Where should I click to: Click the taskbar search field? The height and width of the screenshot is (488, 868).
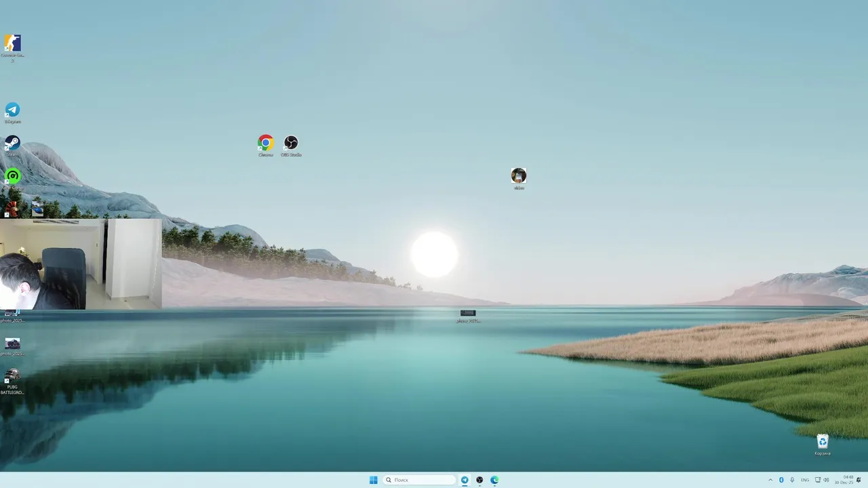coord(419,480)
